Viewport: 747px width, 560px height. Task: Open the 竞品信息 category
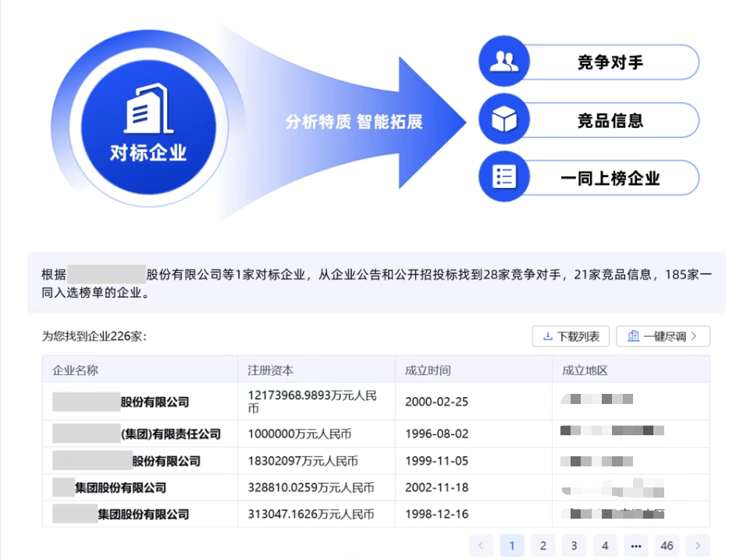[x=610, y=120]
